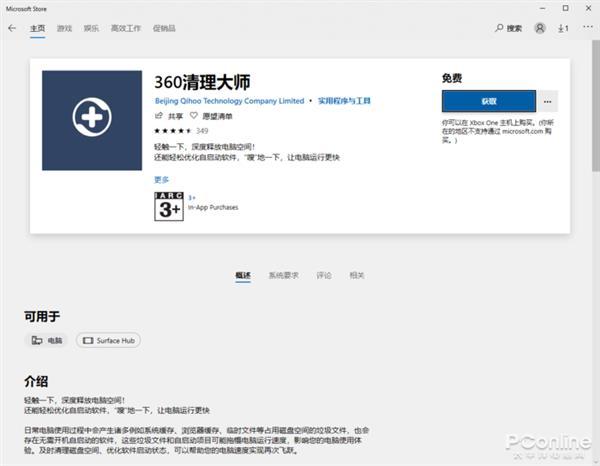Switch to the 主页 tab
Screen dimensions: 600x466
[38, 28]
